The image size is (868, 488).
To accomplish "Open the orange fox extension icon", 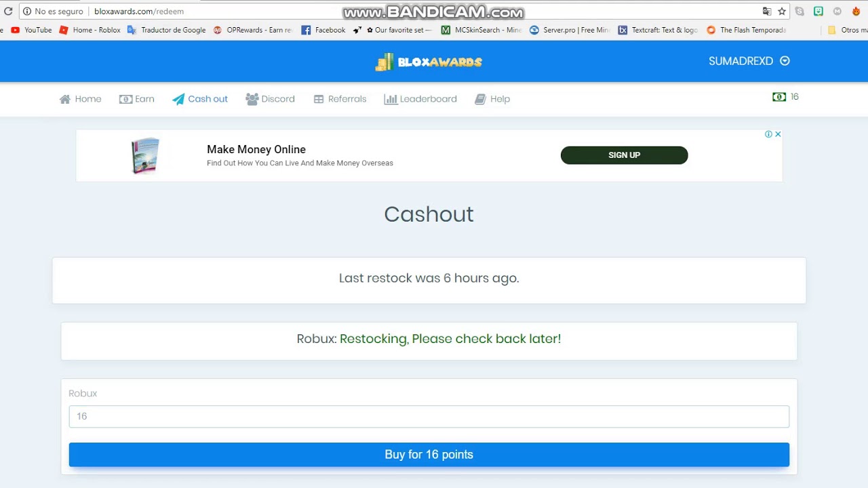I will pos(856,12).
